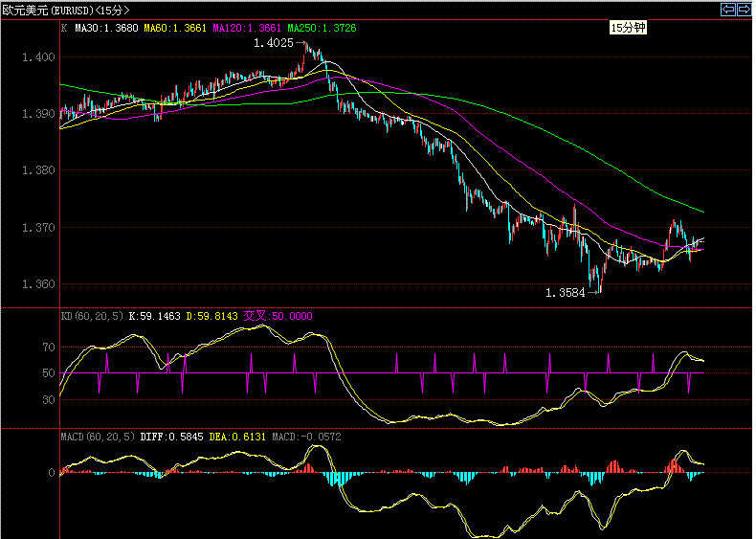
Task: Click the KD axis level 30
Action: pos(49,400)
